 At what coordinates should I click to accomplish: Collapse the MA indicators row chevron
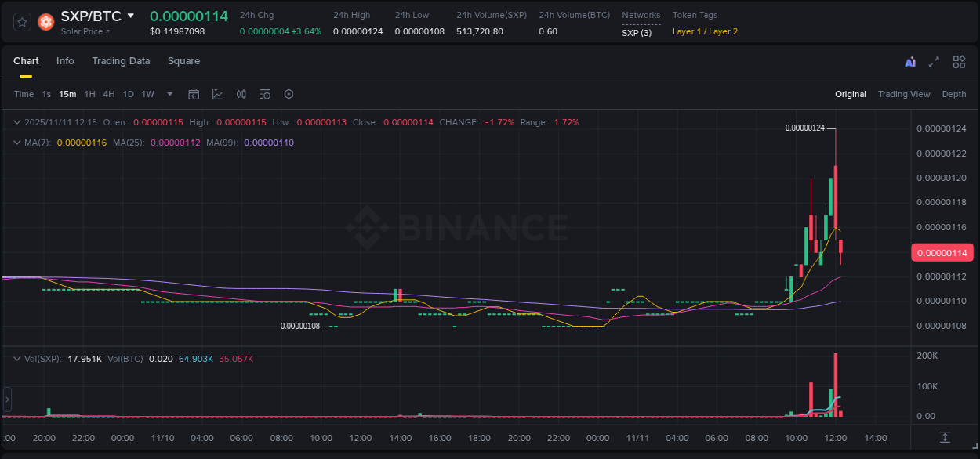click(x=17, y=143)
